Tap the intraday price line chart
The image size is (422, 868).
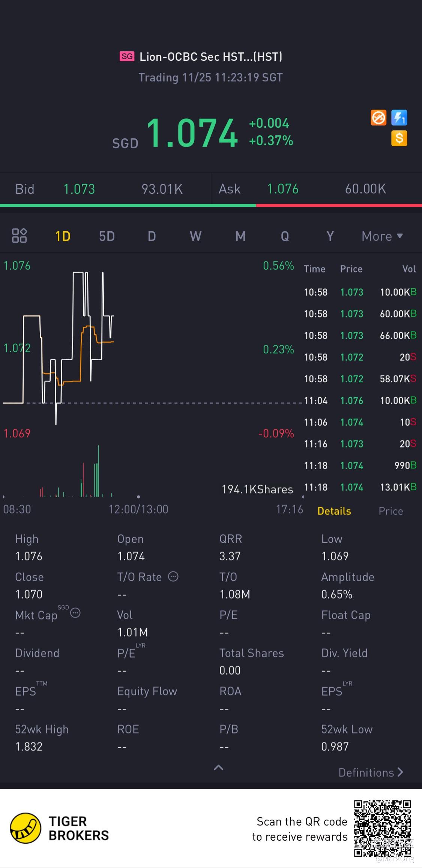[152, 349]
